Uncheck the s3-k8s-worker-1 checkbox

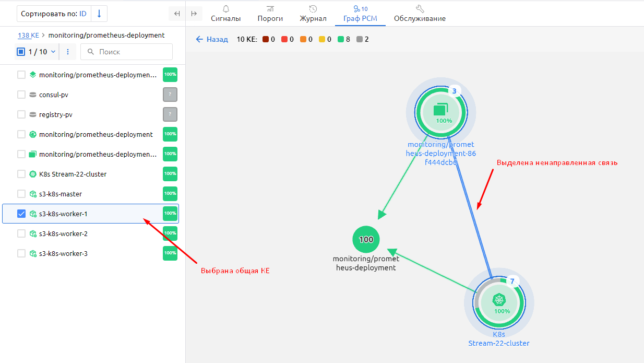[21, 214]
